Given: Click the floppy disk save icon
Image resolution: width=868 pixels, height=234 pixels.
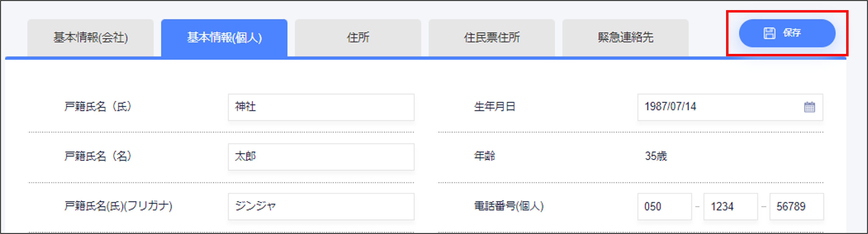Looking at the screenshot, I should tap(769, 33).
